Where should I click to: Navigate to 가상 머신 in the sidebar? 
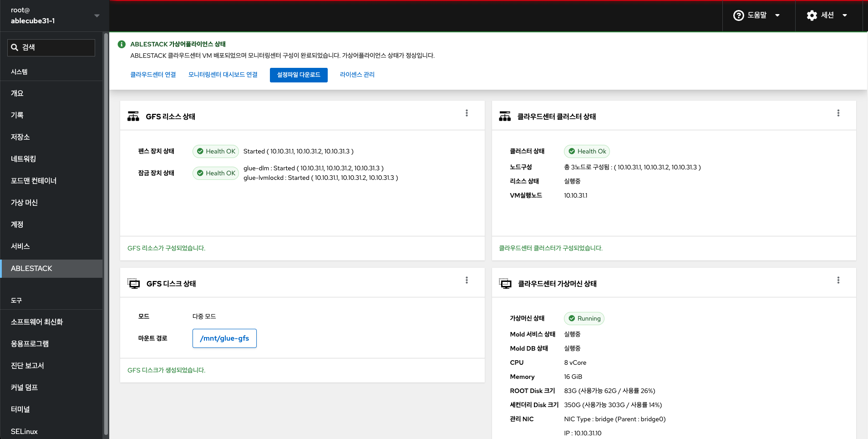pos(24,202)
